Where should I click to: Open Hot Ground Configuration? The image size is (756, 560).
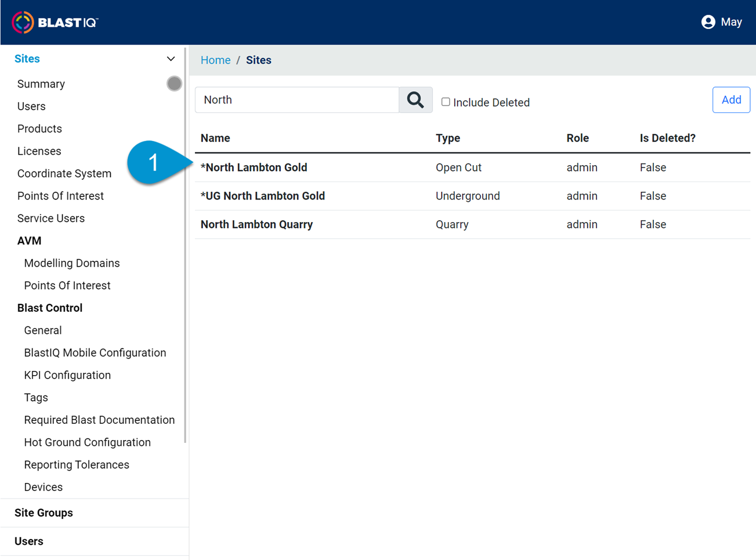(88, 443)
